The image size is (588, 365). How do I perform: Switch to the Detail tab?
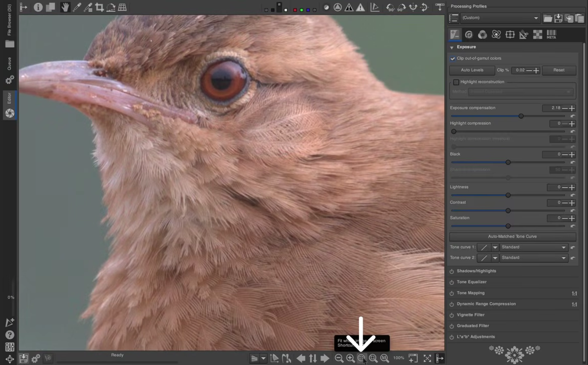469,34
